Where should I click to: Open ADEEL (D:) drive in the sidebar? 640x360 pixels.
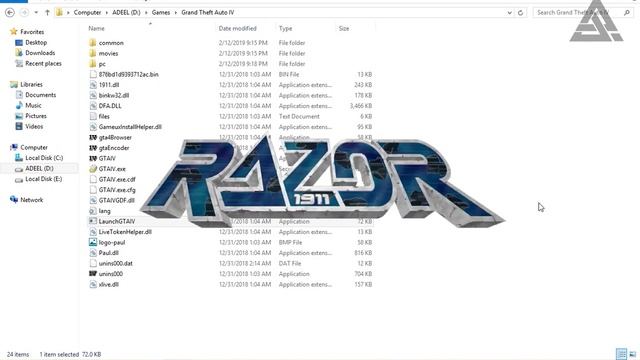tap(39, 169)
